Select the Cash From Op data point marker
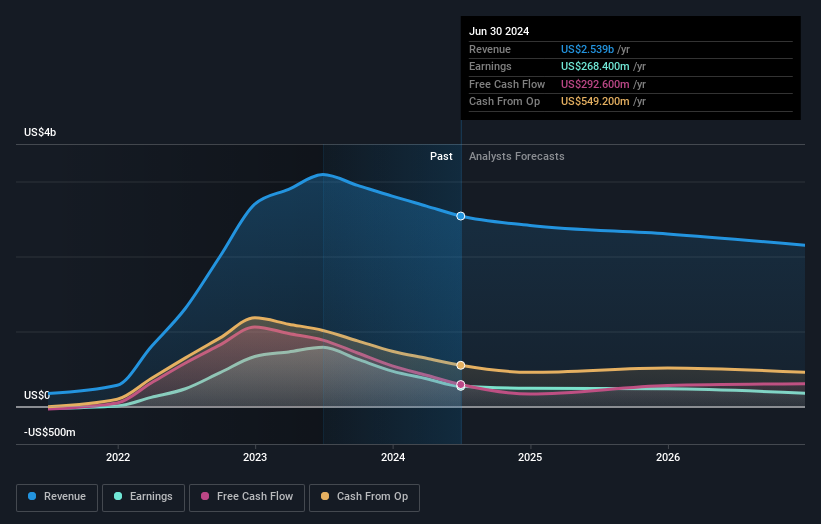 (461, 365)
